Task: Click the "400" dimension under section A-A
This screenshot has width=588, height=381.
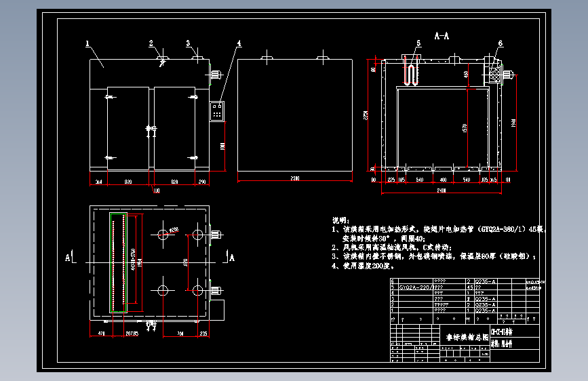Action: click(443, 180)
